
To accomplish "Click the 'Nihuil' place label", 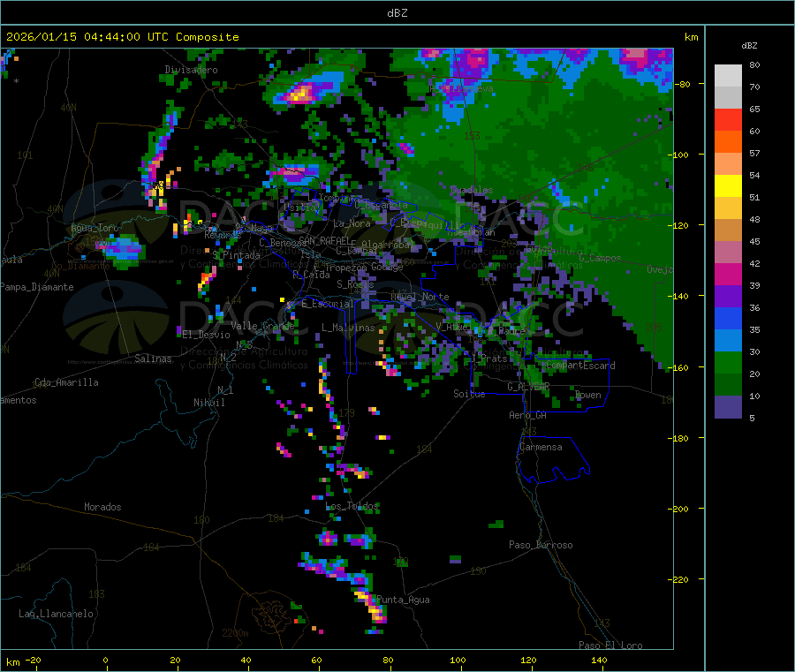I will coord(208,403).
